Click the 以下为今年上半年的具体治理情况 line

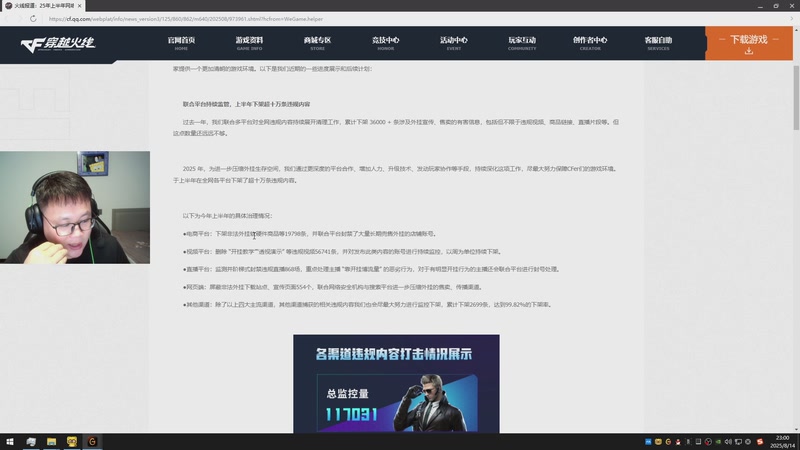tap(228, 216)
